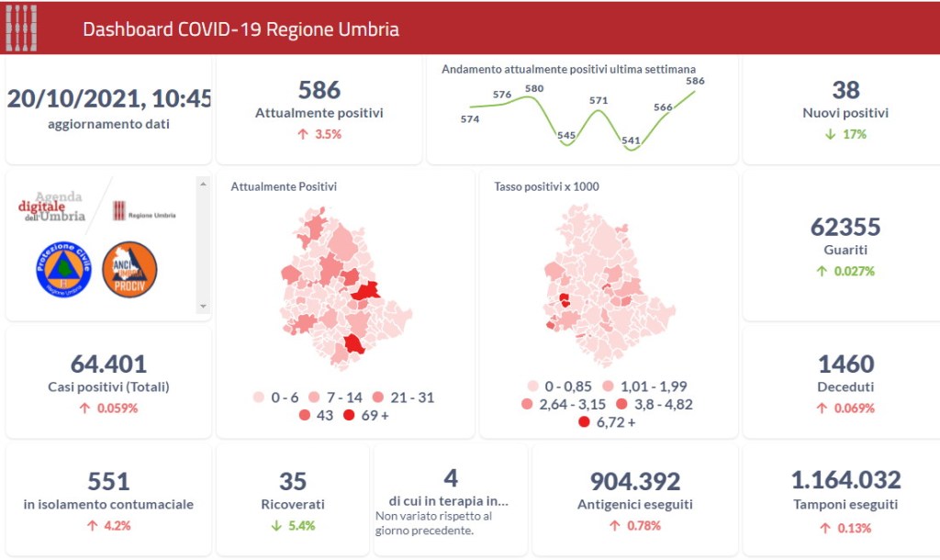Image resolution: width=940 pixels, height=560 pixels.
Task: Click the ANCI Umbria PROCIV orange logo
Action: click(129, 270)
